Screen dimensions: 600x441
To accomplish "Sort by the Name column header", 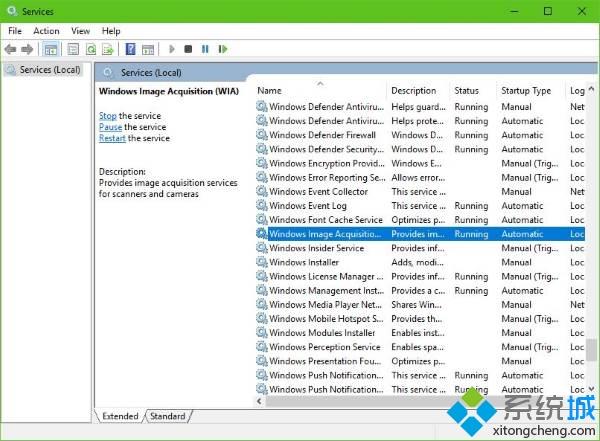I will [x=320, y=91].
